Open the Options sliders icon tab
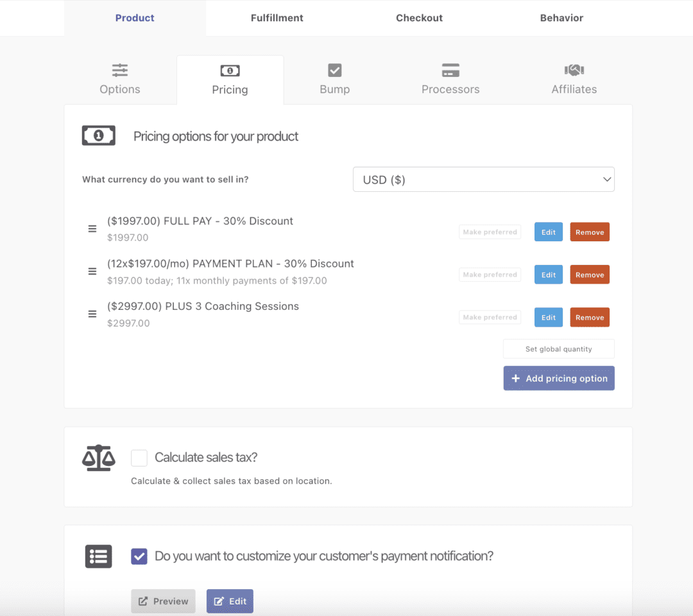The width and height of the screenshot is (693, 616). pos(120,70)
